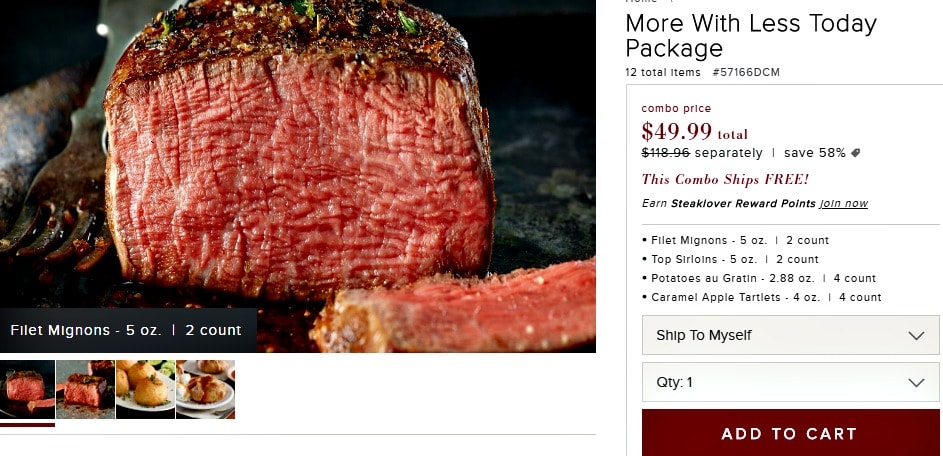View the potatoes au gratin thumbnail

146,389
